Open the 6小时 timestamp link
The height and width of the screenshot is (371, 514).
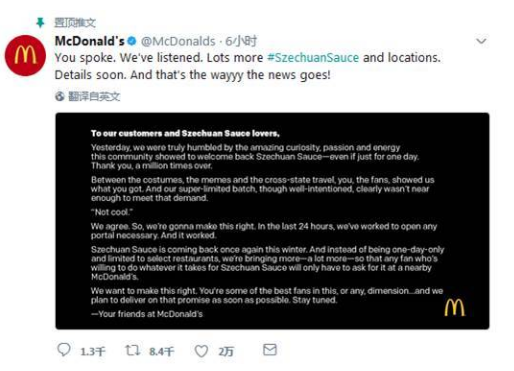click(x=241, y=41)
